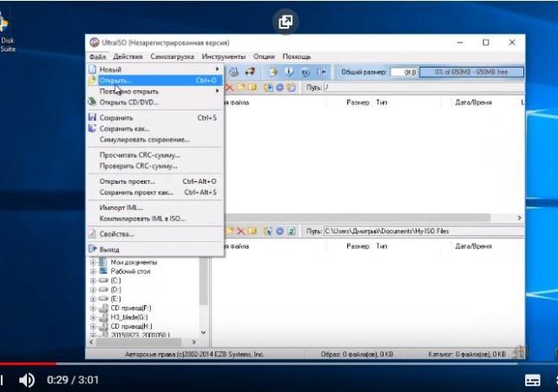The width and height of the screenshot is (558, 392).
Task: Click red X delete icon in lower local pane toolbar
Action: tap(241, 232)
